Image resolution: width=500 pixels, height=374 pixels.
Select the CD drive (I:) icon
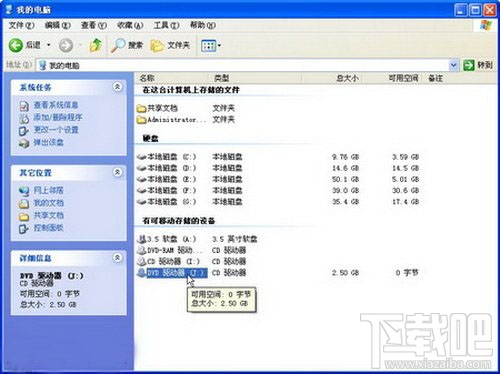coord(142,261)
